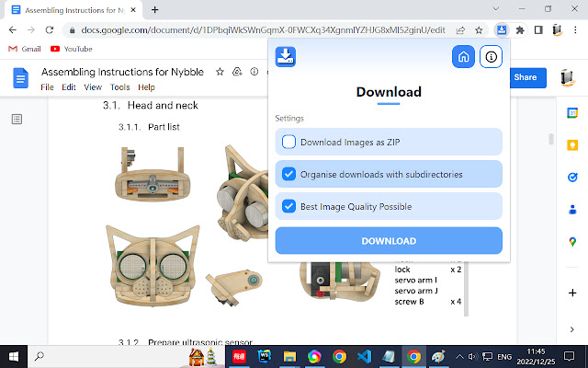Click the volume icon in system tray
Image resolution: width=588 pixels, height=368 pixels.
(x=472, y=356)
